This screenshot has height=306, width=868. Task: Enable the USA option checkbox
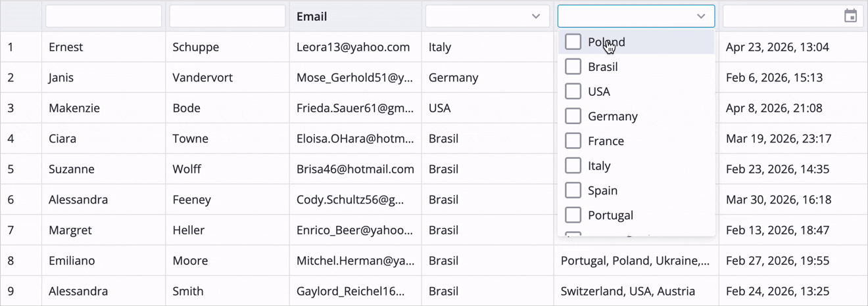(x=573, y=91)
